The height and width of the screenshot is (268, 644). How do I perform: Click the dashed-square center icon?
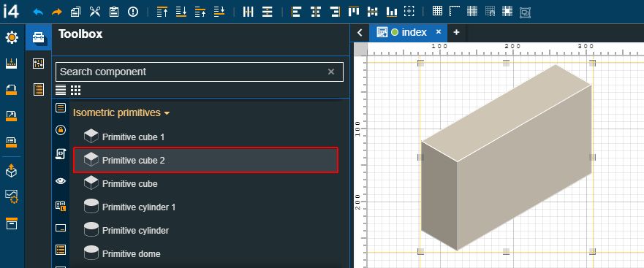(x=409, y=12)
